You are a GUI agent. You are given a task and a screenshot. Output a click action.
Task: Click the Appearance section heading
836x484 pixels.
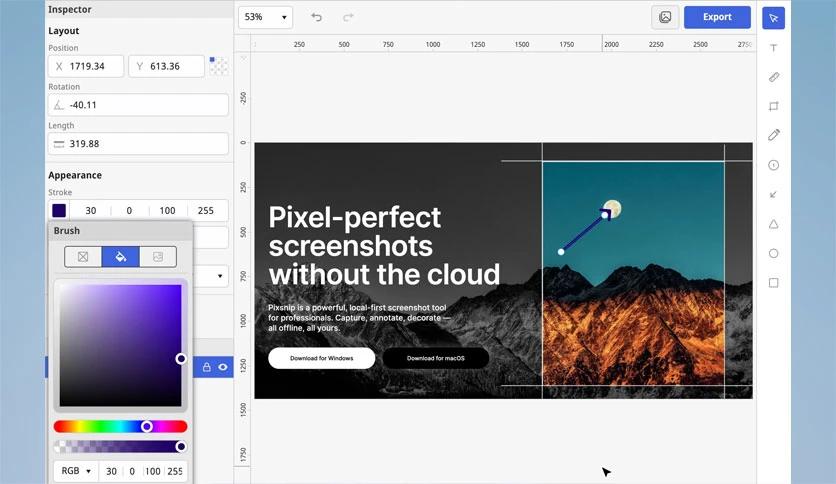(x=75, y=175)
